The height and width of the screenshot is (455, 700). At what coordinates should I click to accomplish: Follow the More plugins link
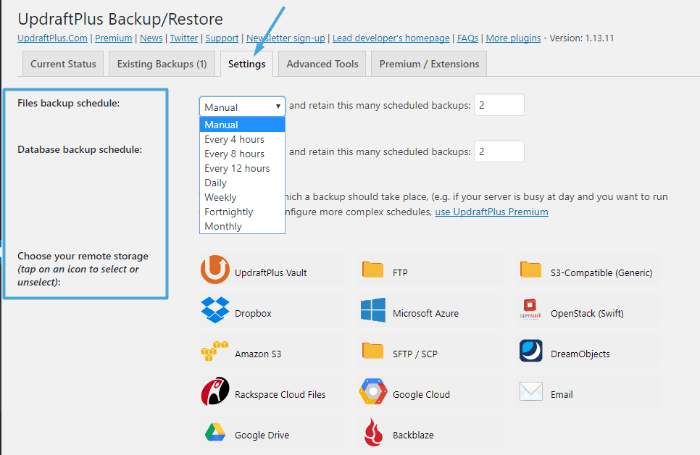[513, 38]
